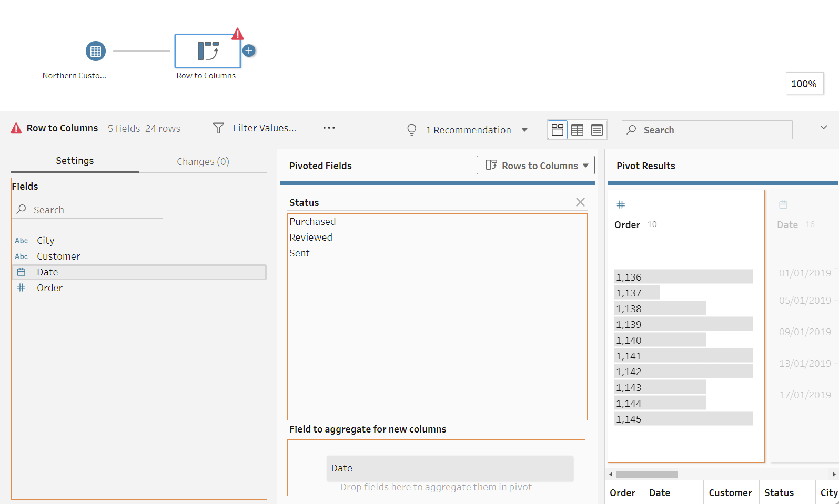This screenshot has height=504, width=839.
Task: Click the calendar data type icon above Date
Action: click(783, 204)
